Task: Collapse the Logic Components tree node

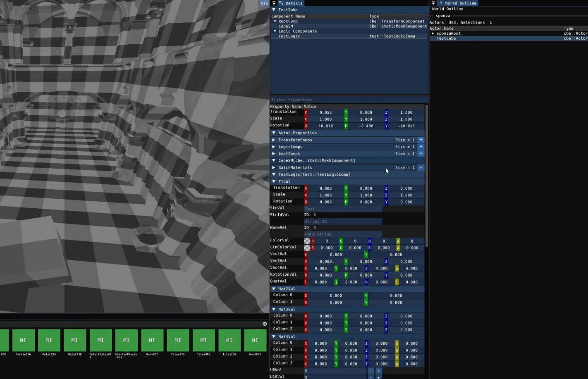Action: point(275,31)
